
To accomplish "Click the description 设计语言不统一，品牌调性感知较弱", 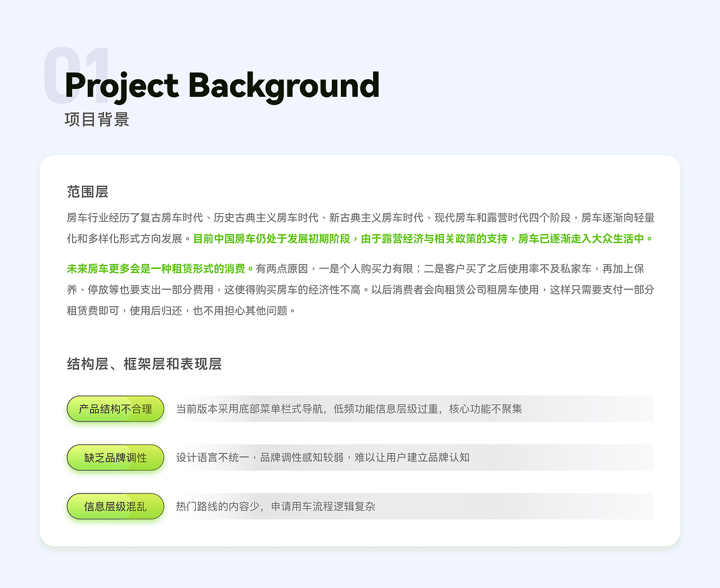I will point(323,458).
